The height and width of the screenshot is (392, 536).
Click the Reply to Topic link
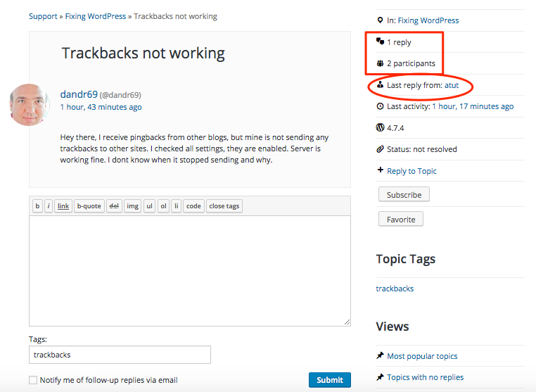411,171
